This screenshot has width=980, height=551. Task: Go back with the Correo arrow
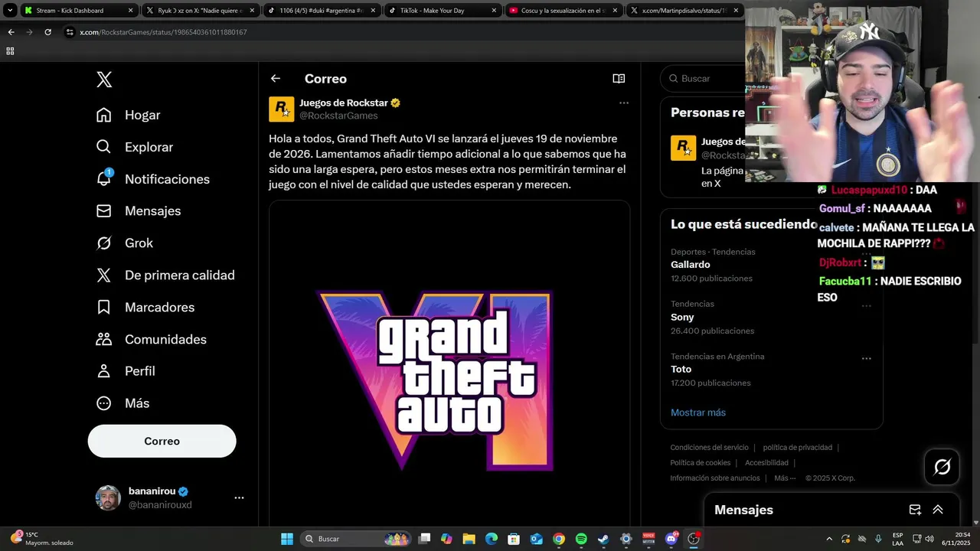point(276,78)
